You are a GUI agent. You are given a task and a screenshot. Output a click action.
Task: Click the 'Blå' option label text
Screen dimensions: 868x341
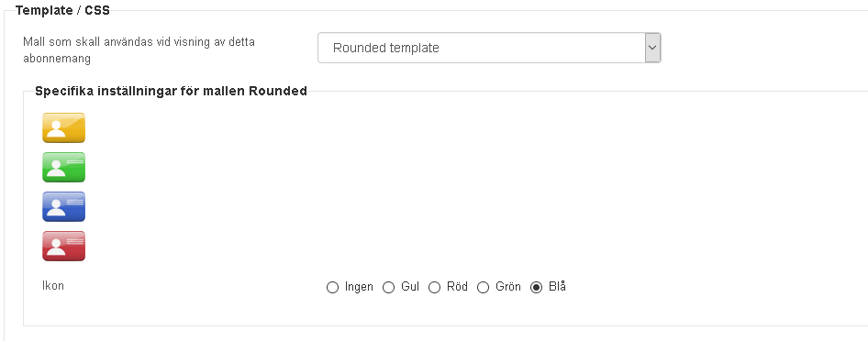(558, 287)
